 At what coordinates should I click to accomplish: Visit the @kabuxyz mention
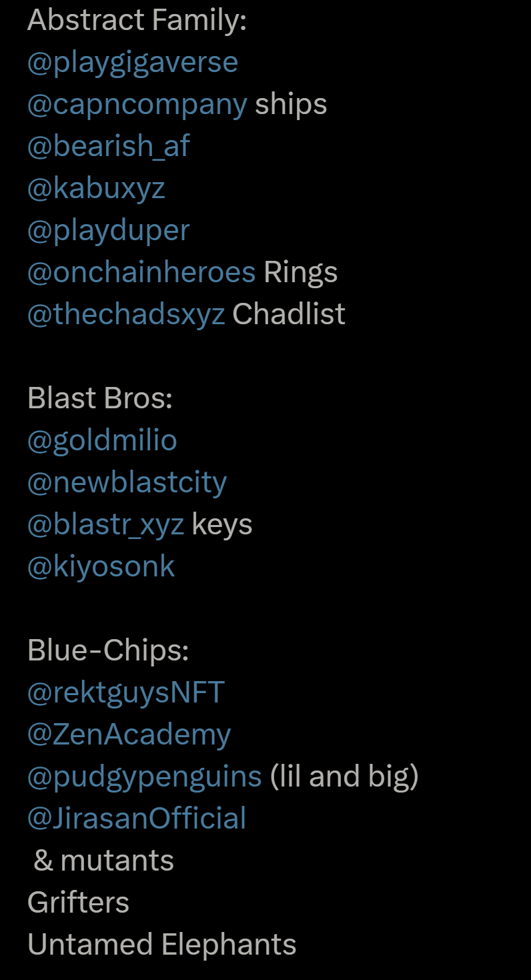(x=95, y=189)
